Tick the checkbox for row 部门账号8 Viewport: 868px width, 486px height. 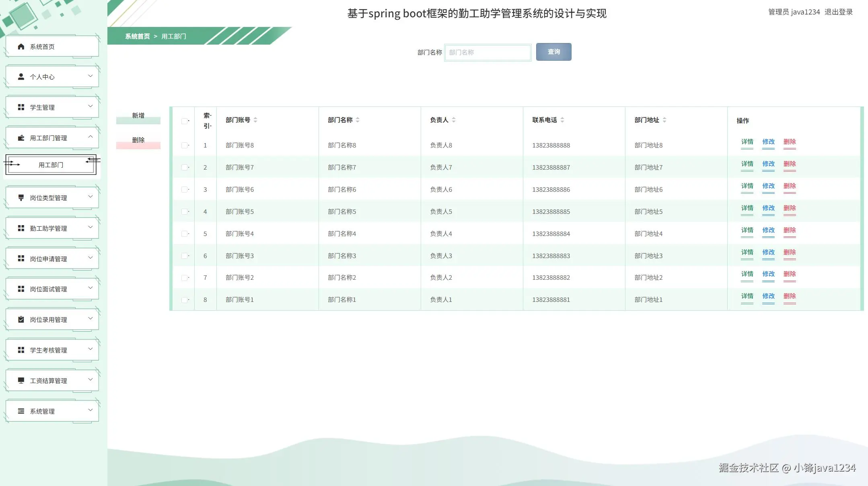click(184, 145)
